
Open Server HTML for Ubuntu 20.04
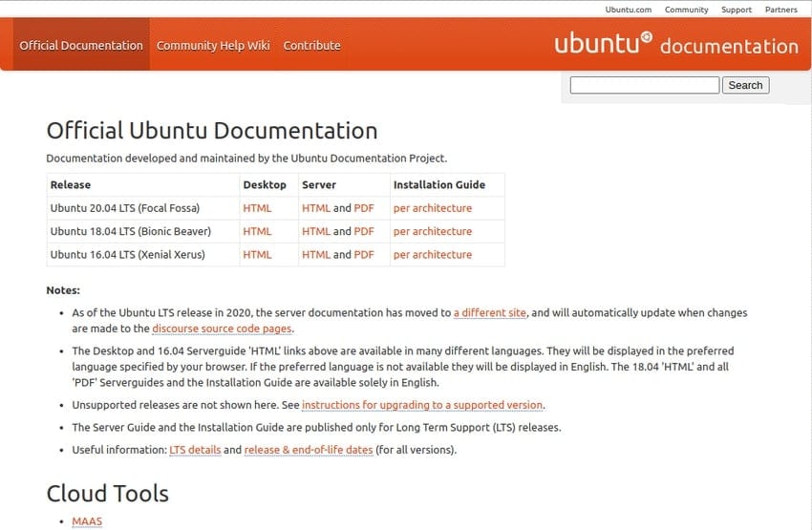click(316, 208)
